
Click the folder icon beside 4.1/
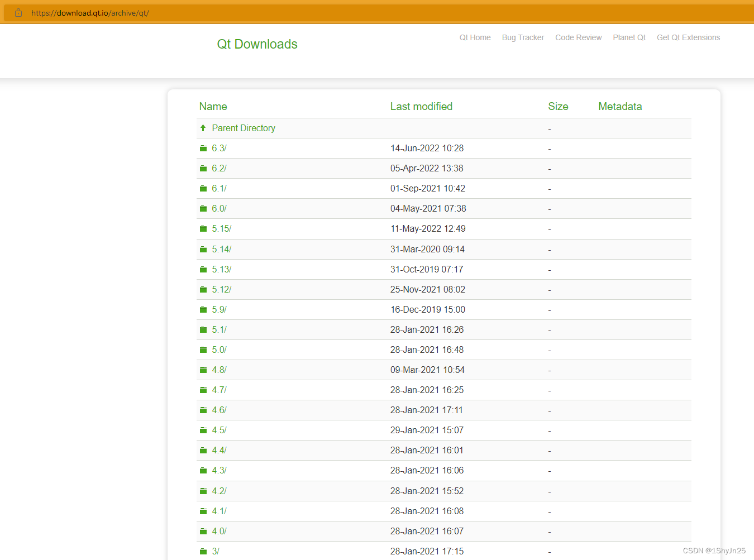click(x=203, y=511)
